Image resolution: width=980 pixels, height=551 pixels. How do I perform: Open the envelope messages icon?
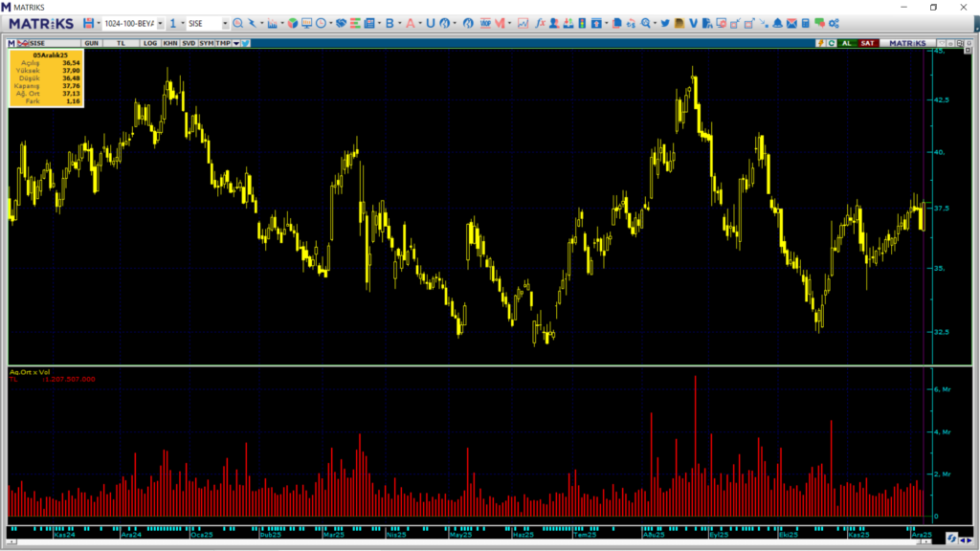pos(791,23)
